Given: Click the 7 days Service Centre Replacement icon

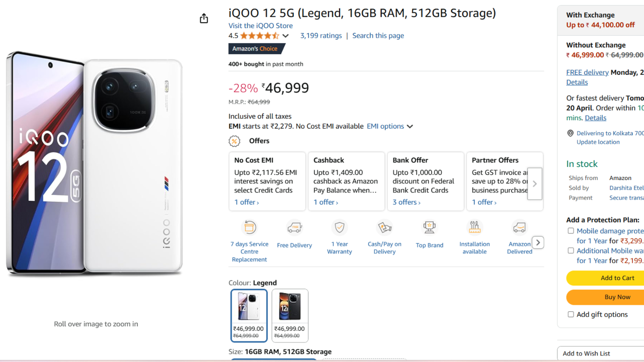Looking at the screenshot, I should pos(250,227).
